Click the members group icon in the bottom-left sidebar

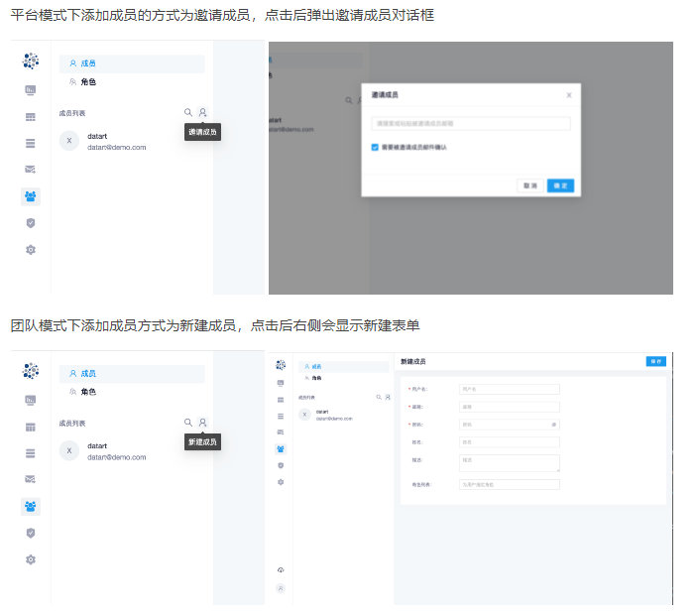click(31, 506)
